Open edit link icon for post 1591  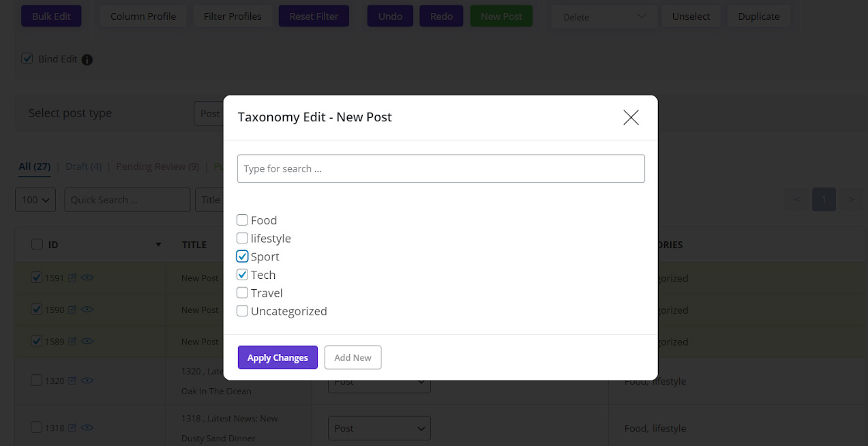pyautogui.click(x=72, y=278)
